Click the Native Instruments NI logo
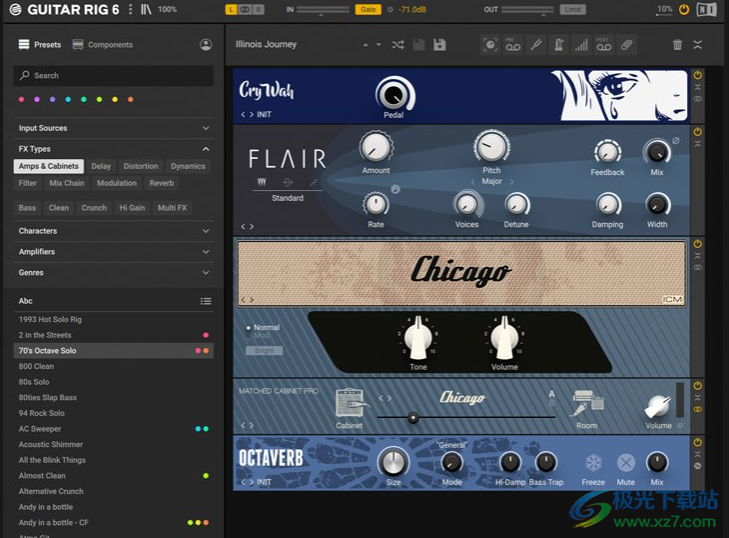The width and height of the screenshot is (729, 538). click(706, 9)
